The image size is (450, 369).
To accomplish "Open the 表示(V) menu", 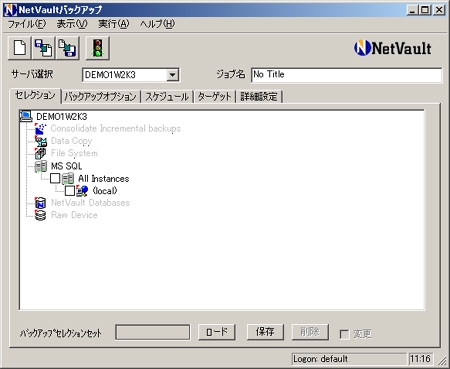I will click(72, 24).
